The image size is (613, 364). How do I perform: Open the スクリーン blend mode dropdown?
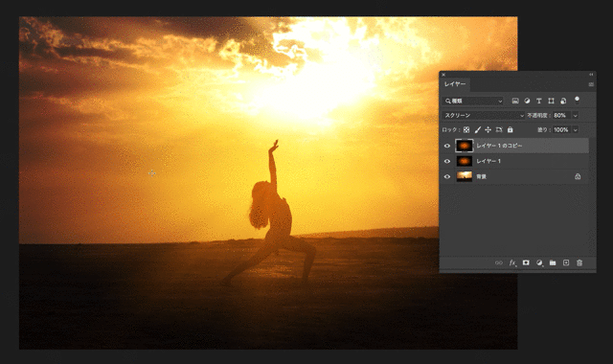[483, 115]
